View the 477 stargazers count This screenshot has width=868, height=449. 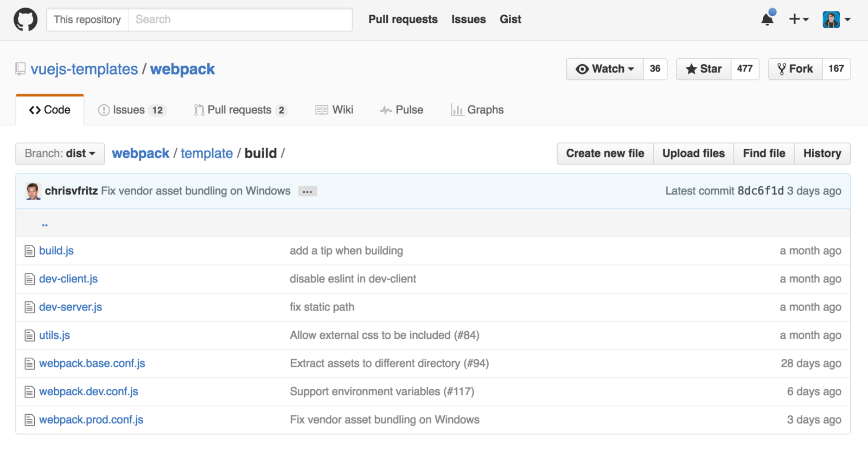tap(745, 69)
